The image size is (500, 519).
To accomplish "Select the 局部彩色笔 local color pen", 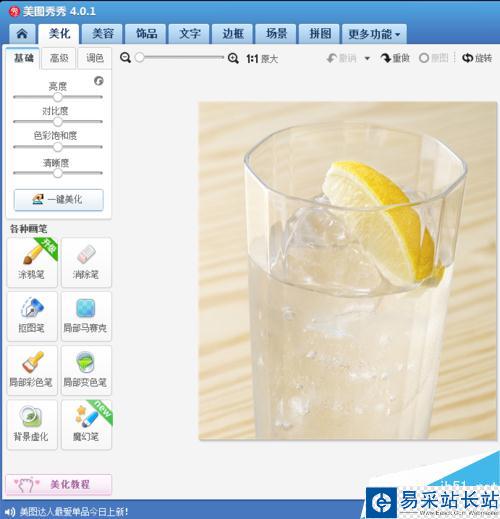I will [x=32, y=370].
